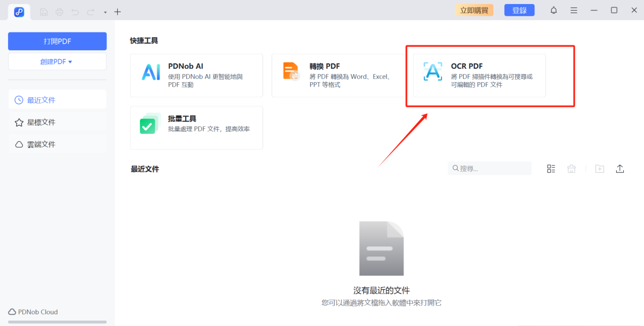Toggle the list view layout icon

pyautogui.click(x=551, y=168)
